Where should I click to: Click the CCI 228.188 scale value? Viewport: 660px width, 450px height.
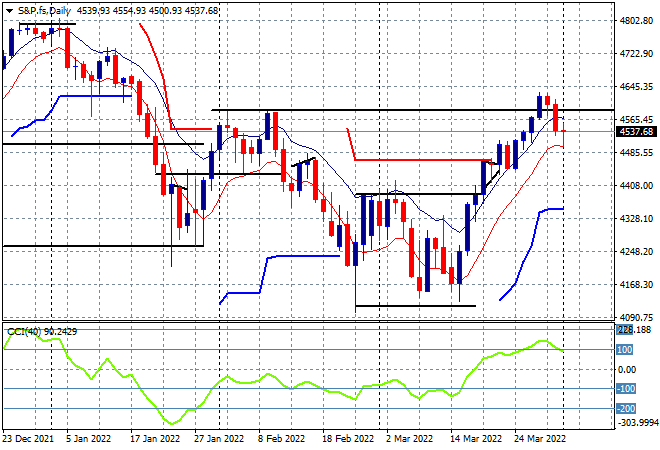click(x=633, y=330)
